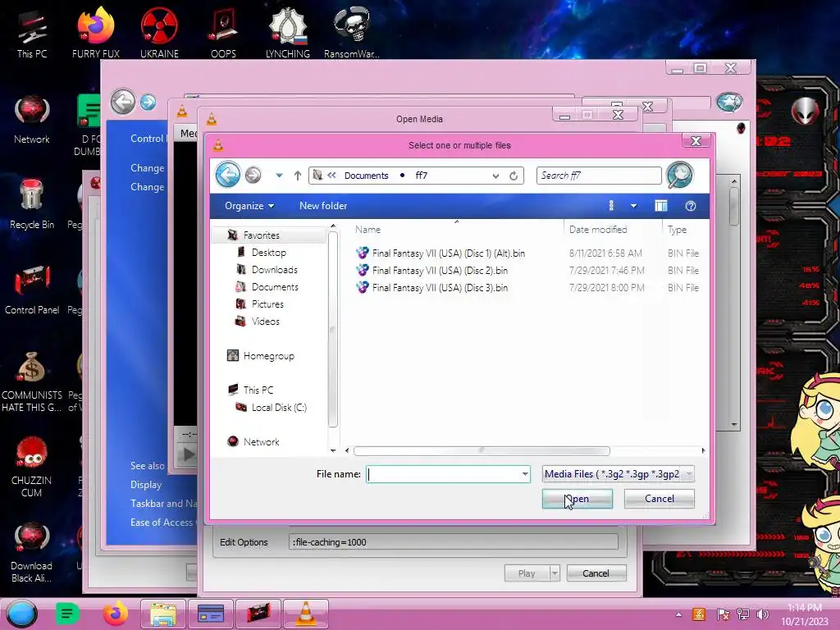
Task: Click Control Panel back arrow button
Action: click(123, 102)
